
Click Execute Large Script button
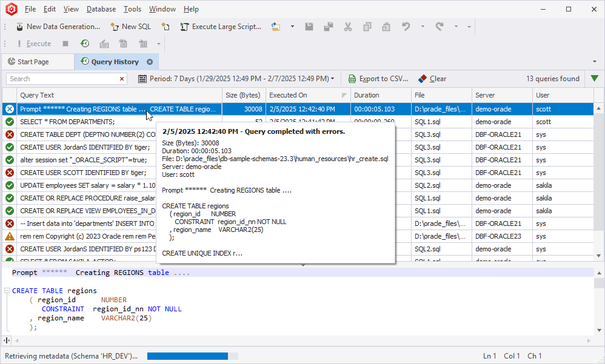click(221, 27)
